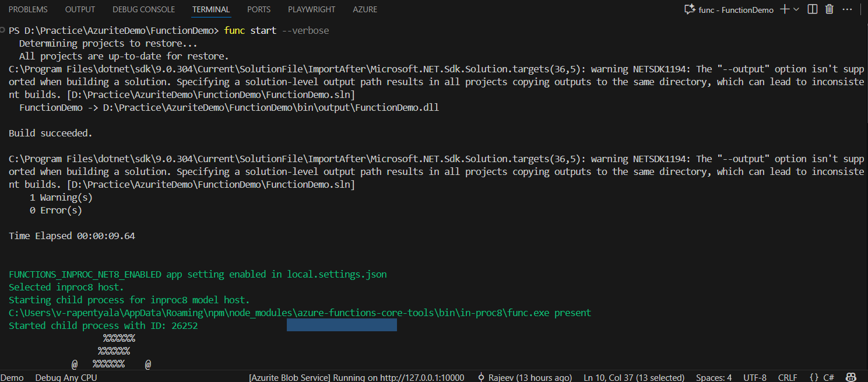Open the AZURE panel tab
868x382 pixels.
click(x=365, y=9)
